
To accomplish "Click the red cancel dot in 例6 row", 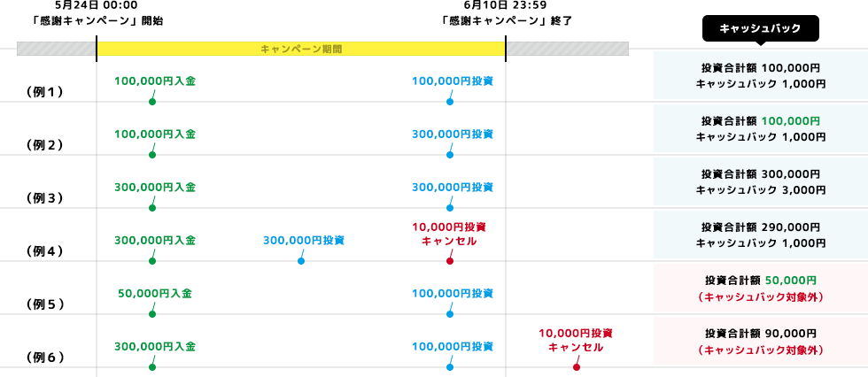I will (576, 367).
